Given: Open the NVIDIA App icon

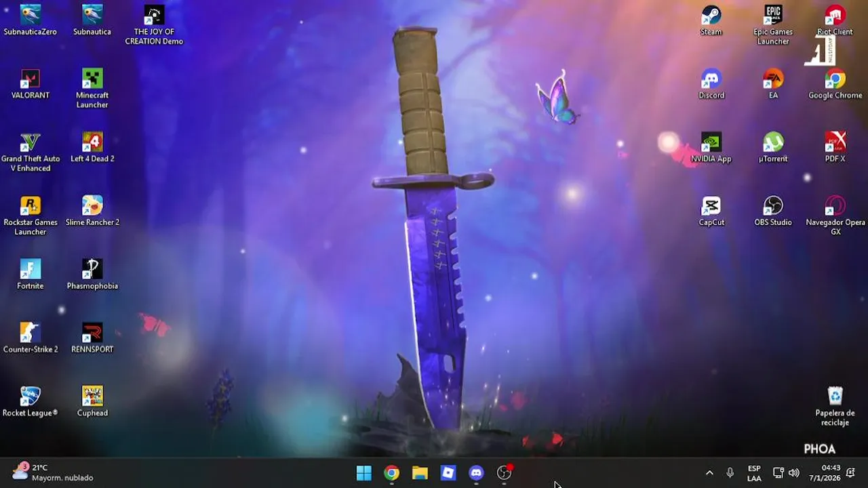Looking at the screenshot, I should click(x=711, y=147).
